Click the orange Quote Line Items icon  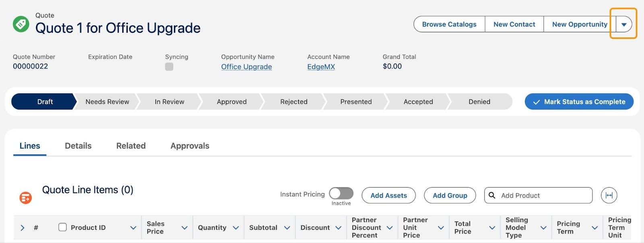coord(26,198)
